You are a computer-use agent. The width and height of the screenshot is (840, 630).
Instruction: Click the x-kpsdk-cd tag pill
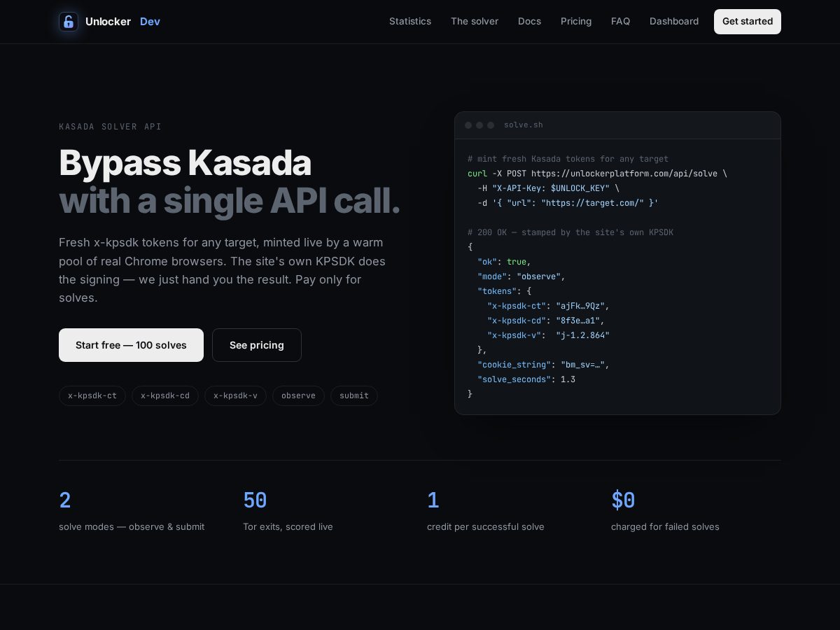point(165,395)
